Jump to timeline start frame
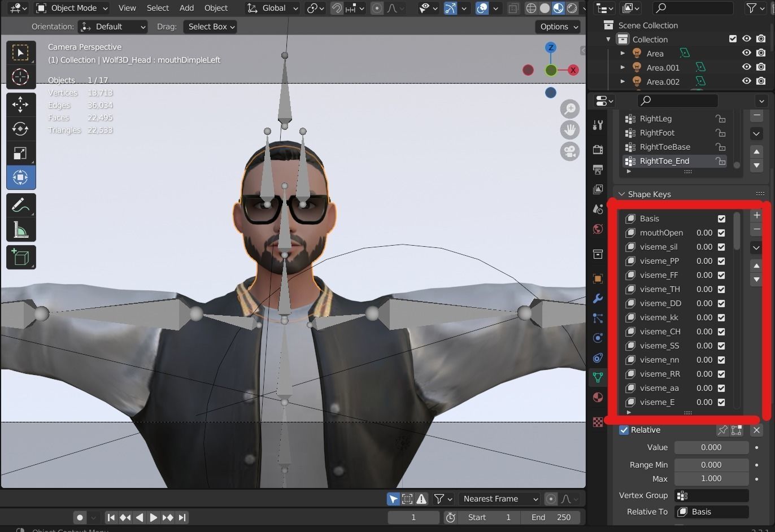The height and width of the screenshot is (532, 775). pos(111,517)
